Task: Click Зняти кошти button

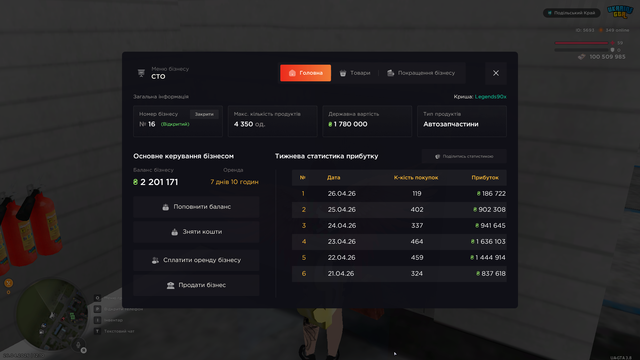Action: [196, 232]
